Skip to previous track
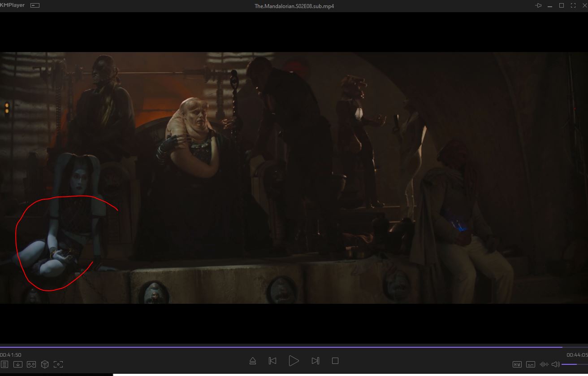Viewport: 588px width, 376px height. 272,361
